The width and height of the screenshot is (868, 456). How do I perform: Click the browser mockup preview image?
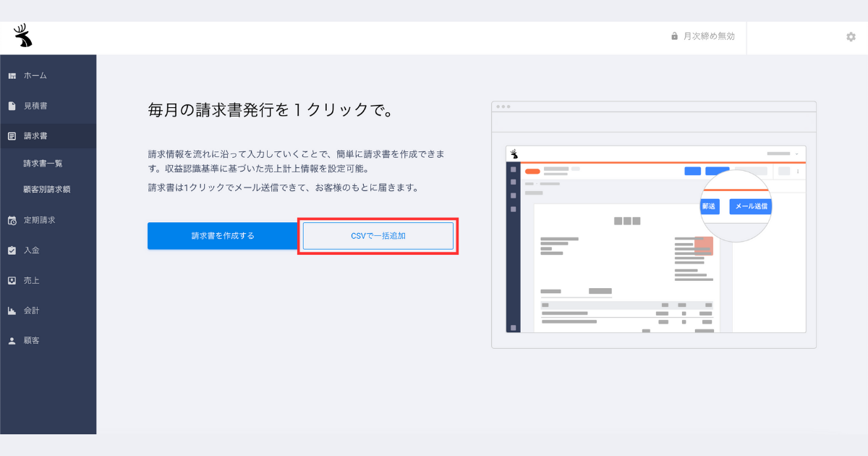(653, 223)
